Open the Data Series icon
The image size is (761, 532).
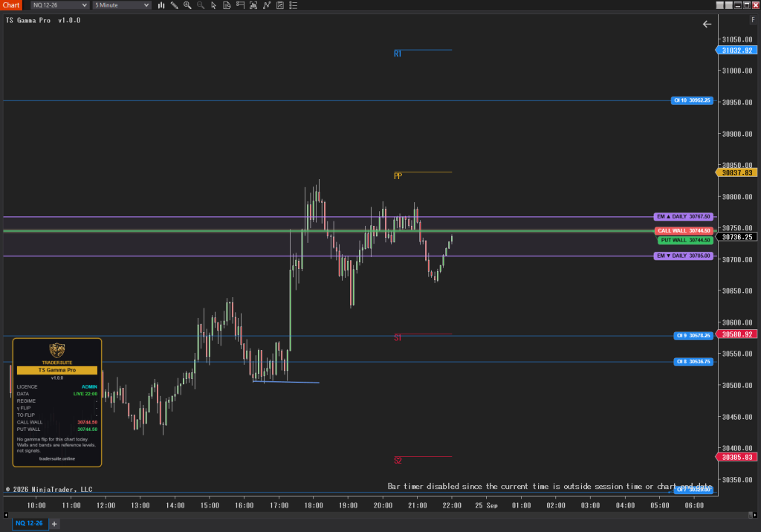click(x=253, y=5)
